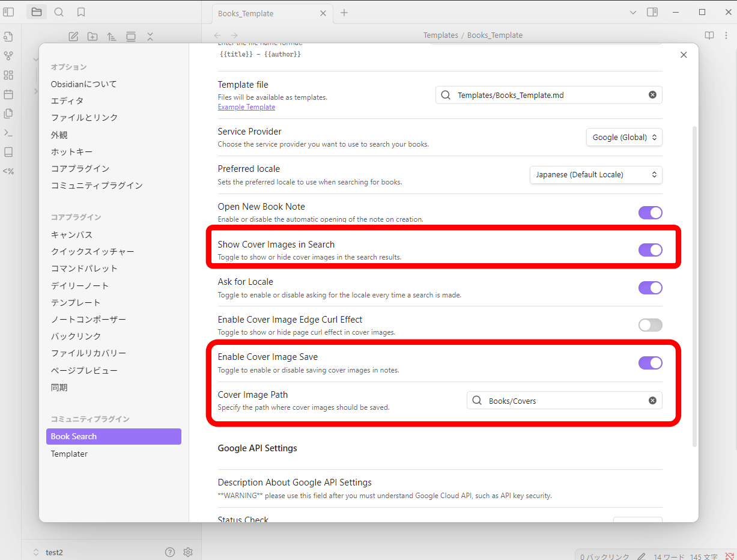Viewport: 737px width, 560px height.
Task: Toggle Ask for Locale switch
Action: click(x=650, y=288)
